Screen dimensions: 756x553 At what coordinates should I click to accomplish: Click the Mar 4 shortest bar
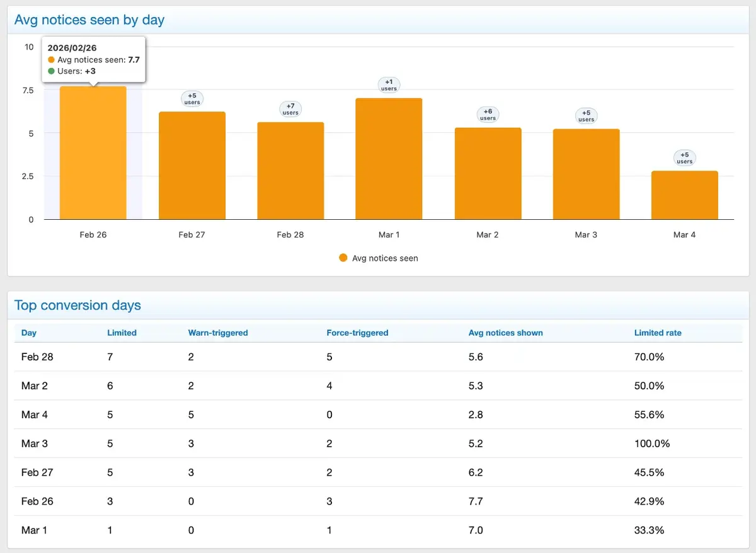(x=684, y=195)
